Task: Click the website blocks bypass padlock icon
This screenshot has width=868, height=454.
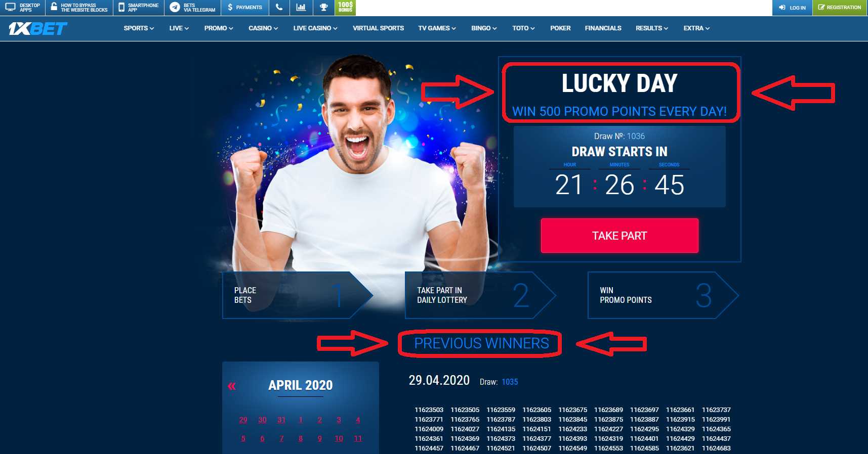Action: tap(54, 7)
